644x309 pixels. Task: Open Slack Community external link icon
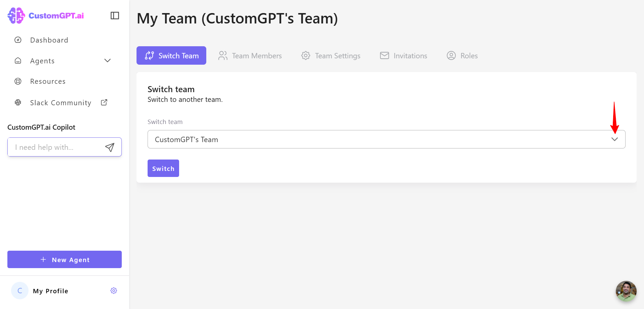click(104, 102)
